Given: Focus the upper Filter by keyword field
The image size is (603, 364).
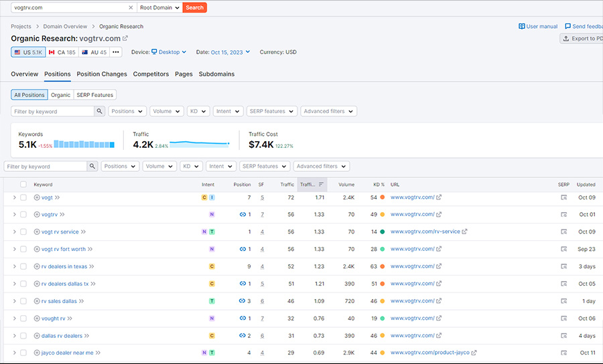Looking at the screenshot, I should pos(53,111).
